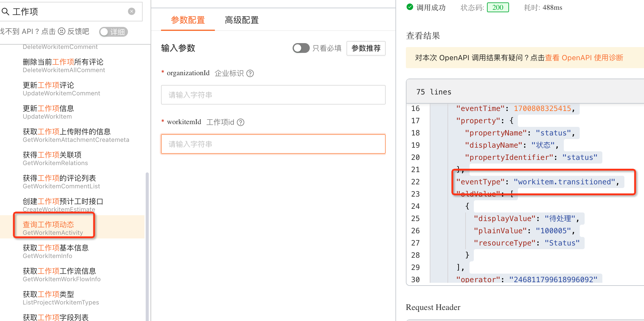Click the 调用成功 status text
The width and height of the screenshot is (644, 321).
[431, 7]
